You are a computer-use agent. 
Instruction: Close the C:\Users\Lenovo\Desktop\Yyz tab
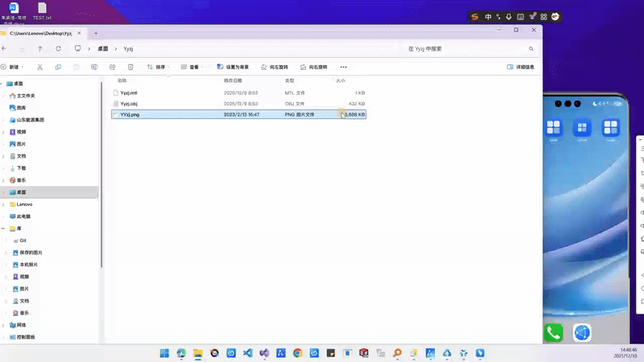coord(79,33)
